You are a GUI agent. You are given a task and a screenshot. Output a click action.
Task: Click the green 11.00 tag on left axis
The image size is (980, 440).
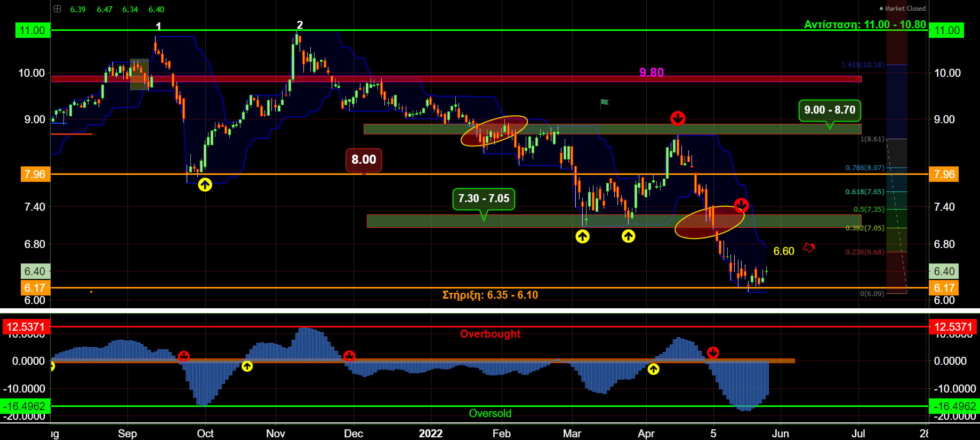(x=33, y=30)
